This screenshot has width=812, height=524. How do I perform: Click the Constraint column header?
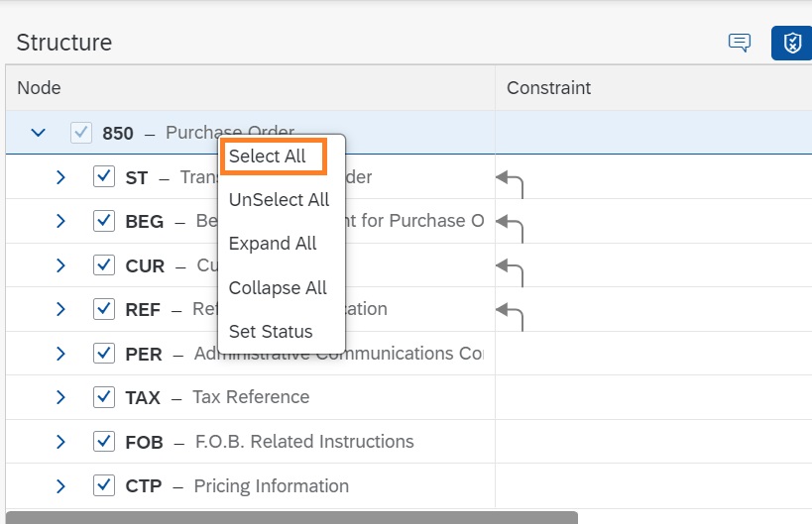tap(548, 88)
